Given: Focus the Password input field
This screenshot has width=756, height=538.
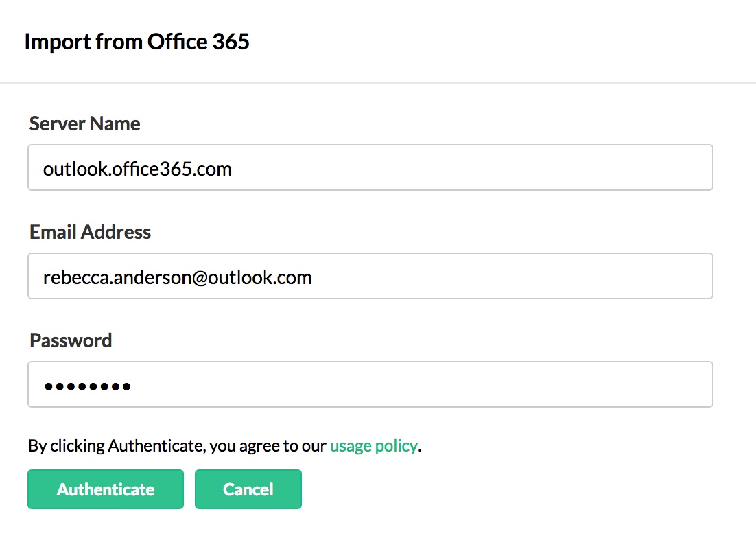Looking at the screenshot, I should (x=370, y=384).
